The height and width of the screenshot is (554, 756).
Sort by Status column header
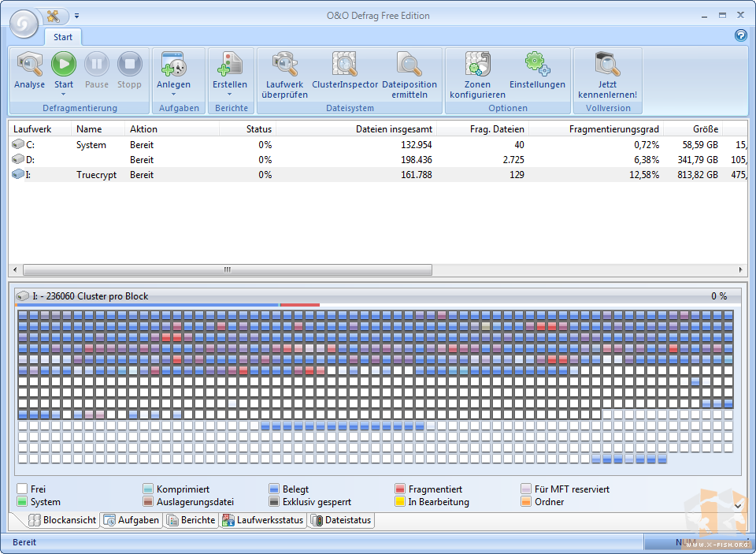coord(247,129)
